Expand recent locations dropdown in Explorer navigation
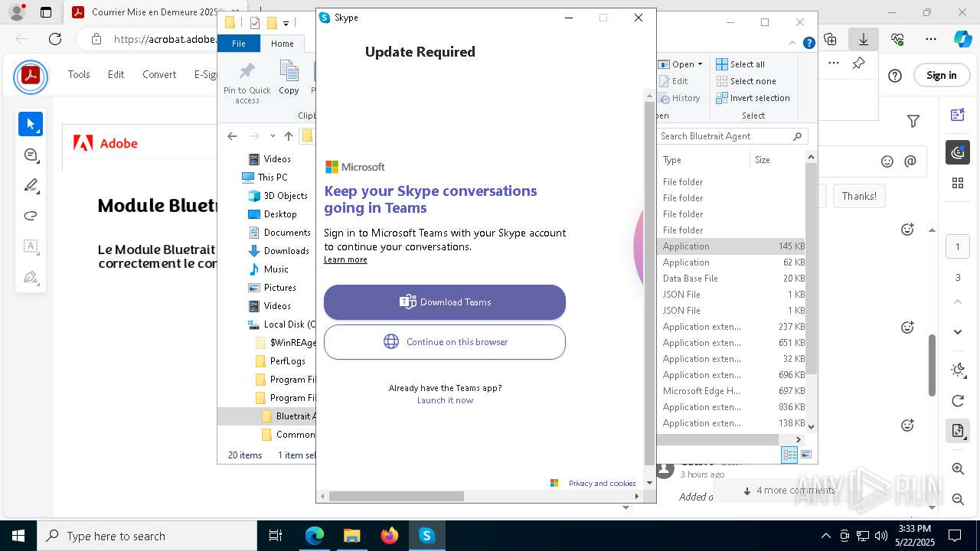The image size is (980, 551). click(273, 136)
